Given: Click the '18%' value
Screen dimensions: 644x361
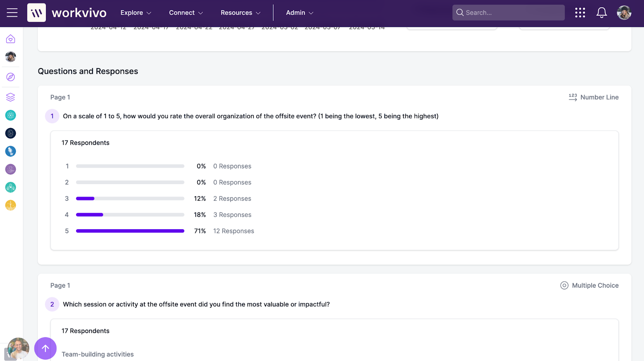Looking at the screenshot, I should point(200,215).
